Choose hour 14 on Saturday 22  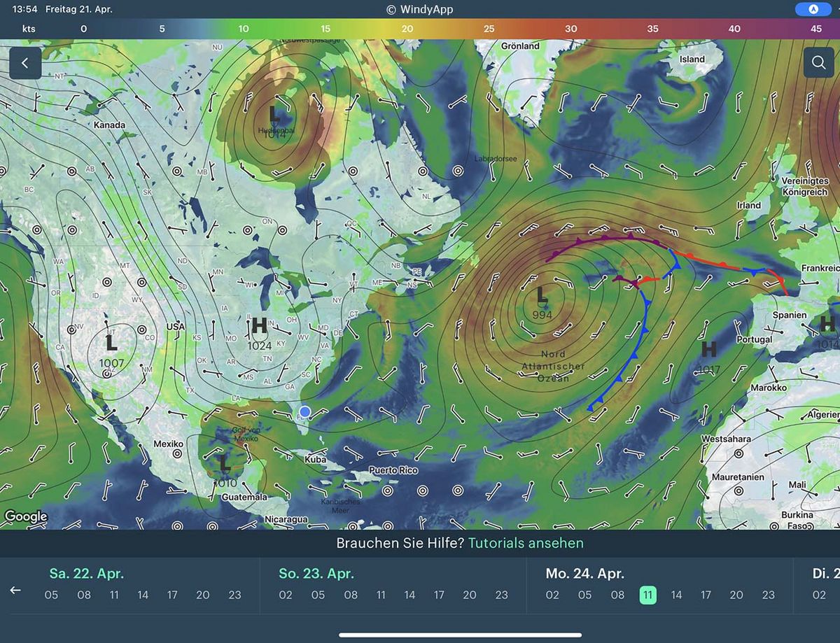[143, 595]
